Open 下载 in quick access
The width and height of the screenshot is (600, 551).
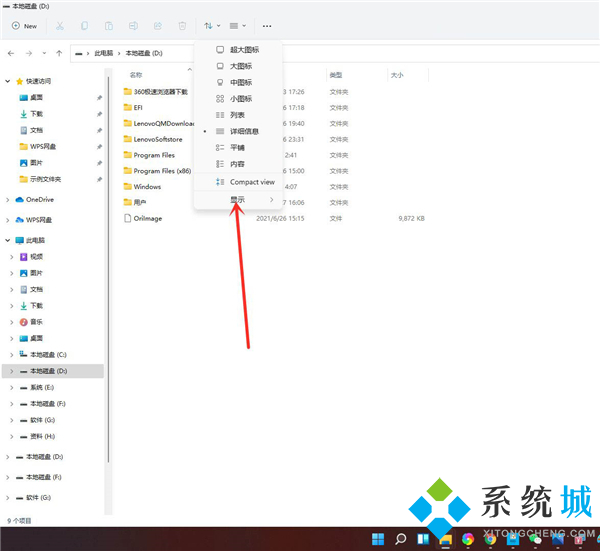coord(36,114)
